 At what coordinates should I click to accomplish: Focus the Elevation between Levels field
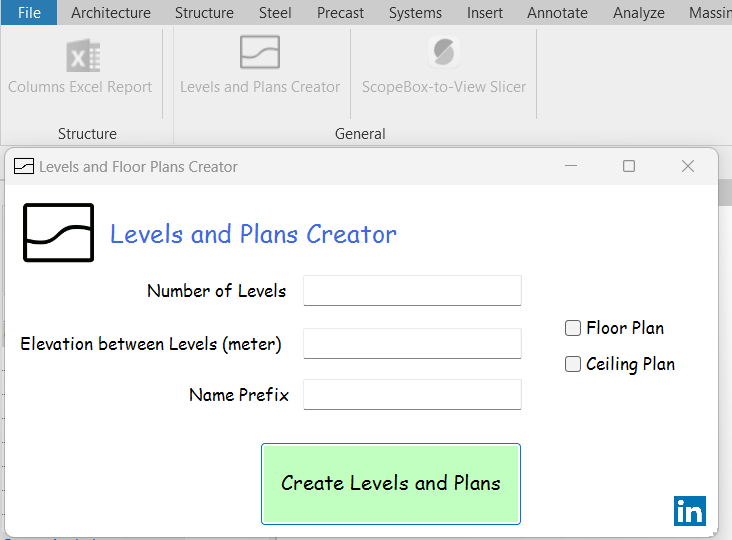(x=412, y=343)
